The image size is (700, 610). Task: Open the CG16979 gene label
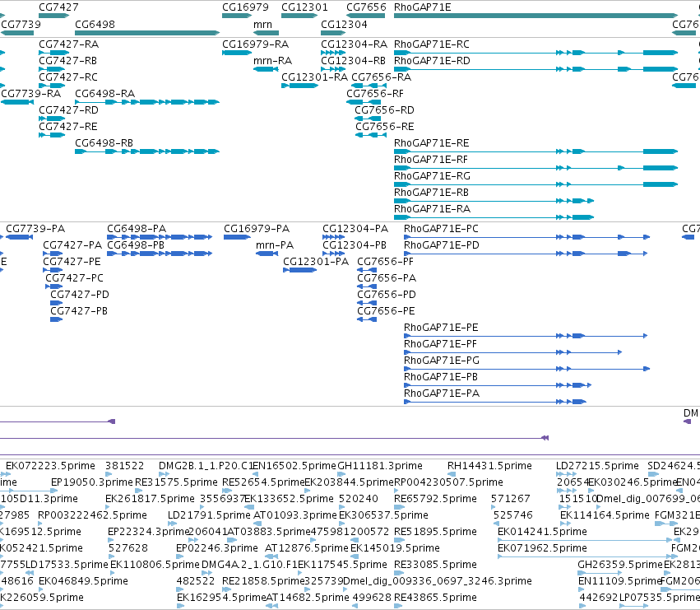click(245, 7)
